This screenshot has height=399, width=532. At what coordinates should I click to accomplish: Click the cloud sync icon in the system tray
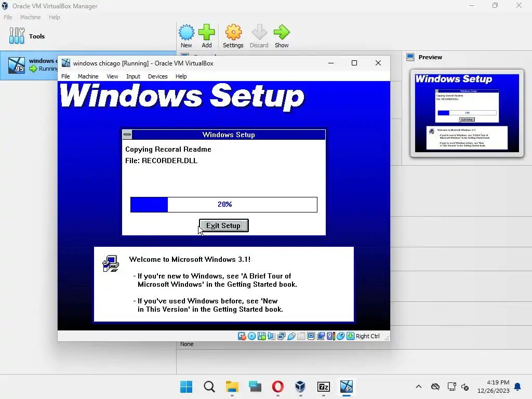(435, 387)
